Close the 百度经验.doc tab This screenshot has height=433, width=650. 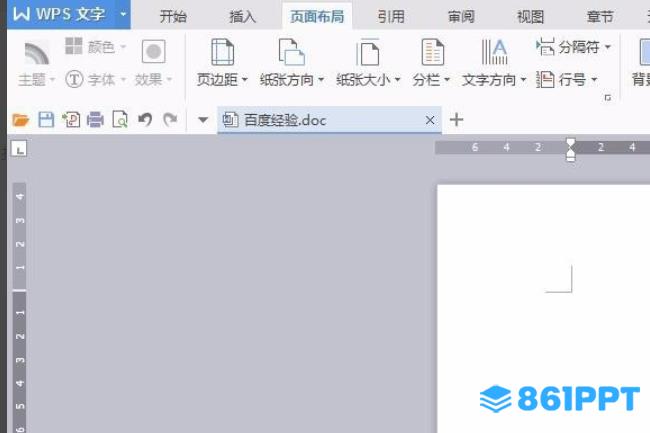click(x=430, y=120)
